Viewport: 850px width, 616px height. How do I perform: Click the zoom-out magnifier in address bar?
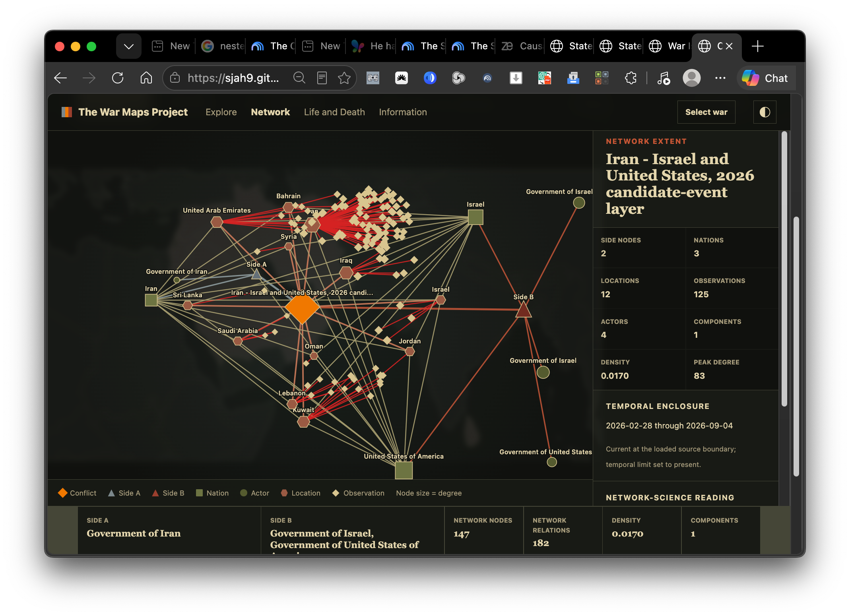(x=299, y=78)
